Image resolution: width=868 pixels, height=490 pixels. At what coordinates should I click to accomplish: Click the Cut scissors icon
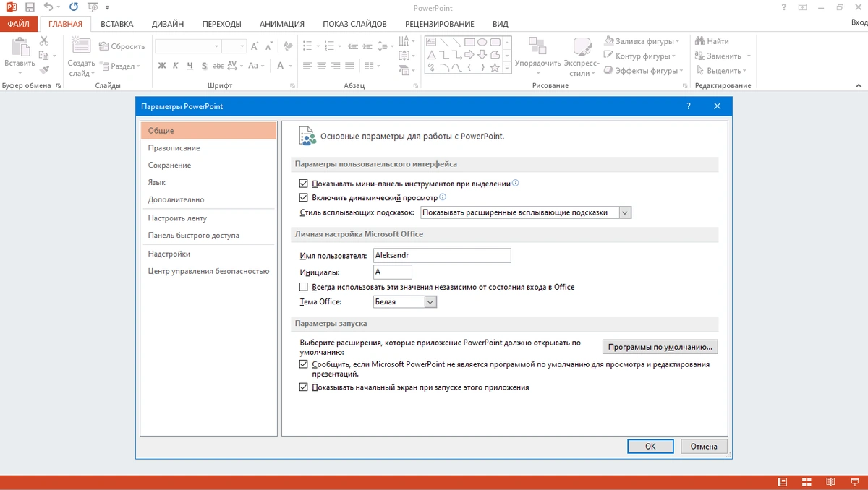44,41
